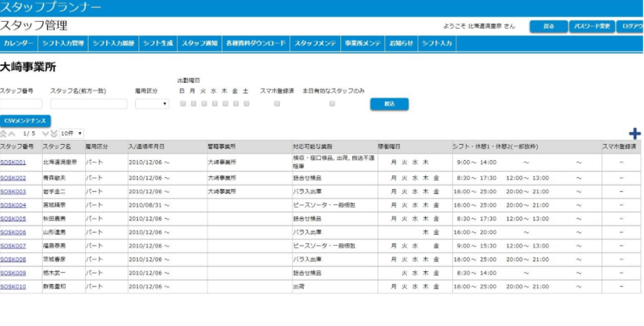Viewport: 644px width, 326px height.
Task: Click the blue plus add staff icon
Action: pyautogui.click(x=634, y=133)
